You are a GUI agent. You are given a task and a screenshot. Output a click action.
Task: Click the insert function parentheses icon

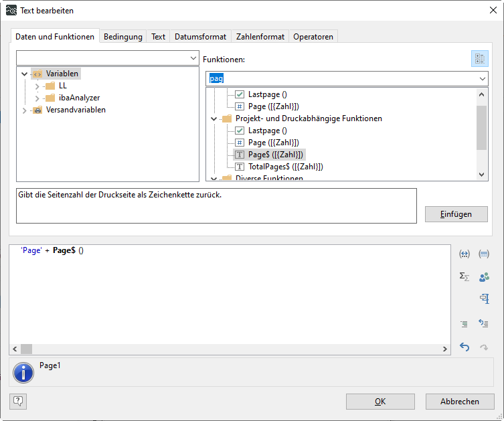click(x=484, y=254)
